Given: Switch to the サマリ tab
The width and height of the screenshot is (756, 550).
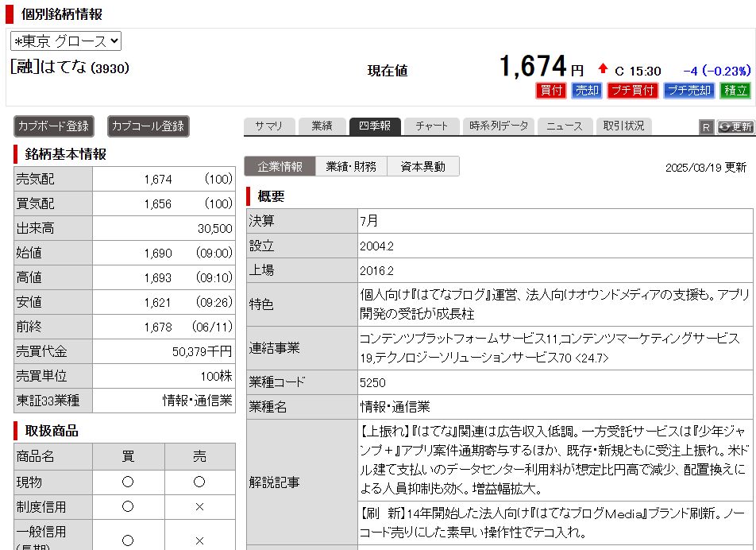Looking at the screenshot, I should [268, 126].
